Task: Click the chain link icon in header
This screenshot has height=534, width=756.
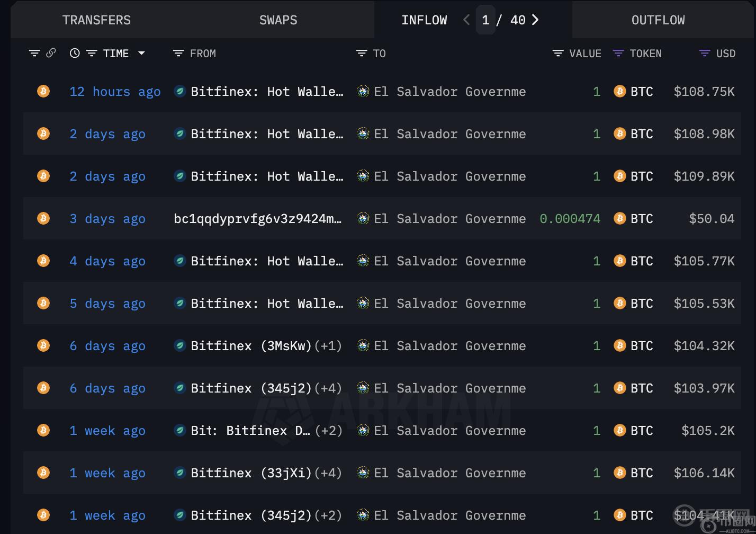Action: [x=51, y=53]
